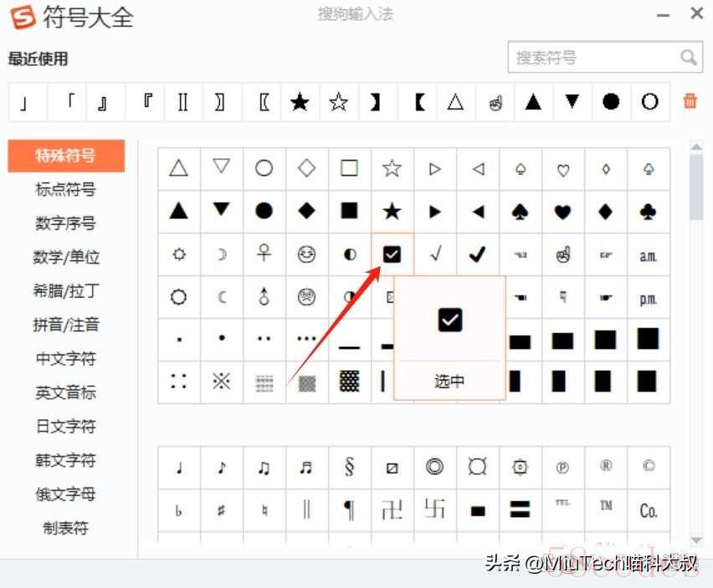Pick the black spade symbol in grid
Image resolution: width=713 pixels, height=588 pixels.
point(520,212)
